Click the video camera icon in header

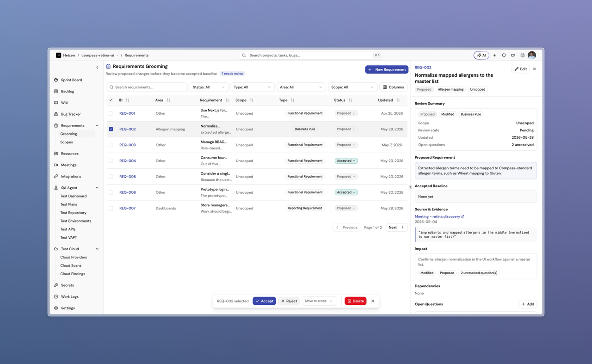513,55
